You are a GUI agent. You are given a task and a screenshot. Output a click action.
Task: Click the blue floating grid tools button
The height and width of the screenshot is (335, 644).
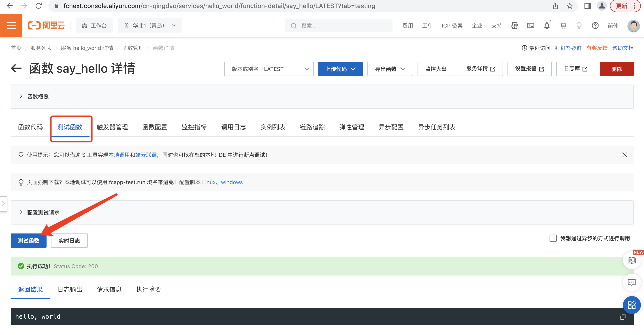pos(631,305)
